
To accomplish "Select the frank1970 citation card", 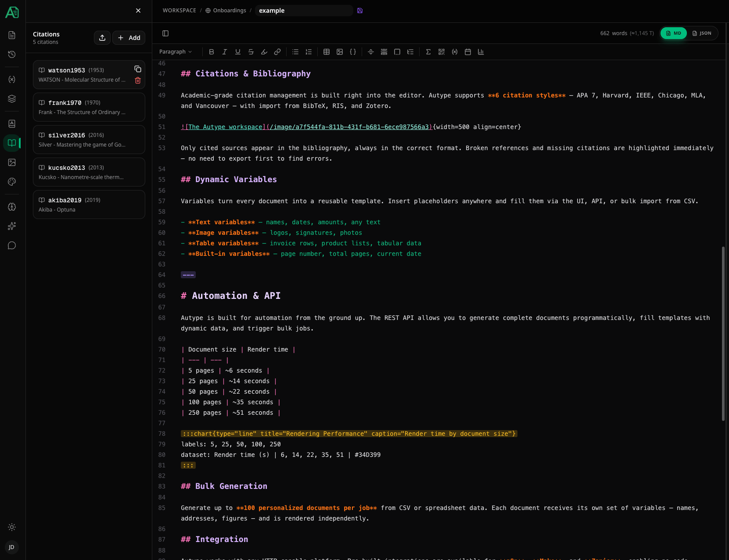I will point(89,107).
